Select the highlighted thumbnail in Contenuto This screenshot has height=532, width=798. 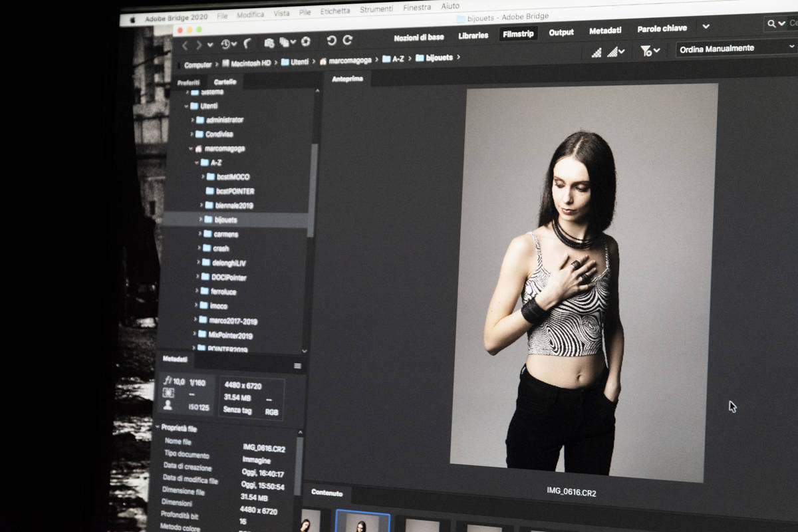coord(362,522)
